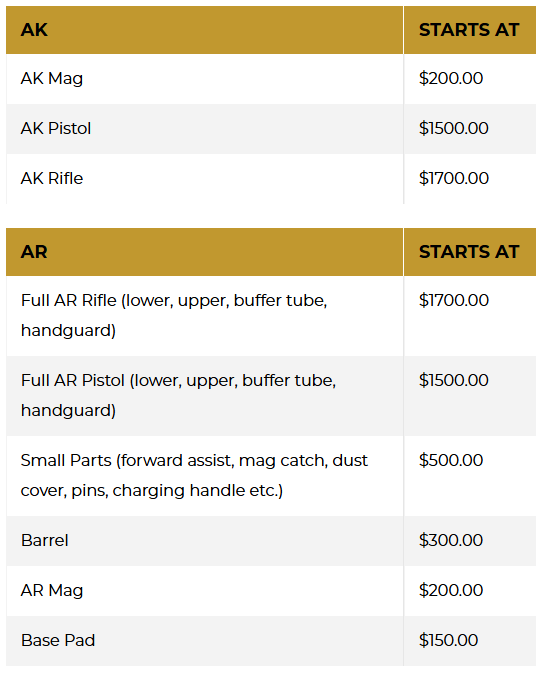This screenshot has height=685, width=536.
Task: Click the Barrel $300.00 price
Action: tap(451, 540)
